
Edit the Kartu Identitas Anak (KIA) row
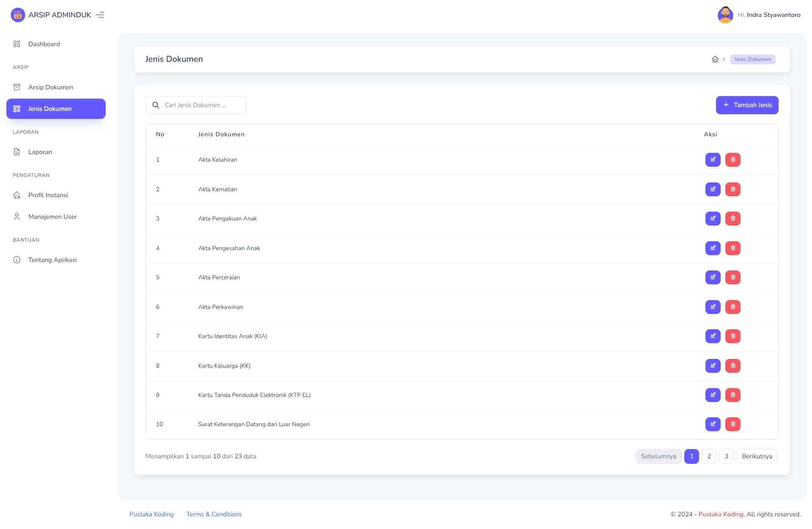pyautogui.click(x=713, y=336)
